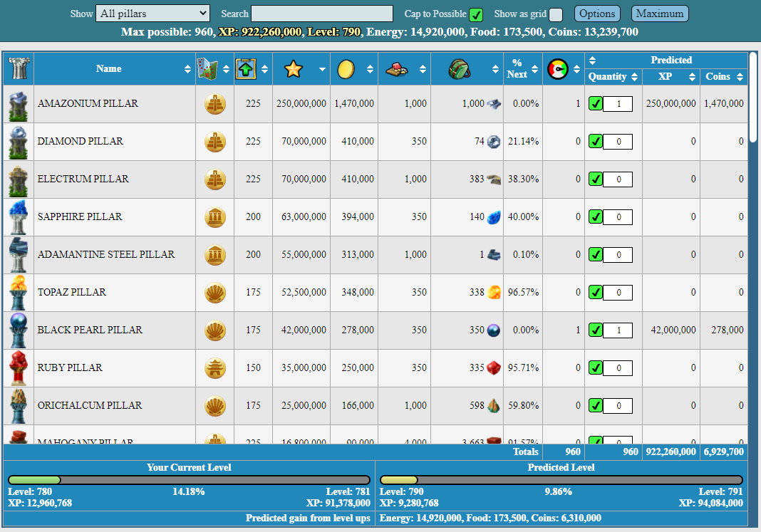Click sort arrows next to gauge icon
Viewport: 761px width, 532px height.
tap(576, 69)
